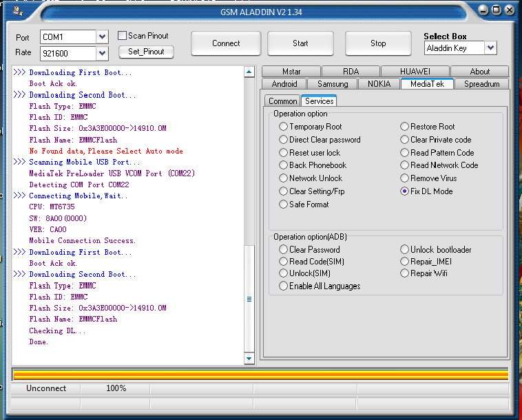The width and height of the screenshot is (522, 420).
Task: Click the 'SW: 8A00 (0000)' log line
Action: [58, 218]
